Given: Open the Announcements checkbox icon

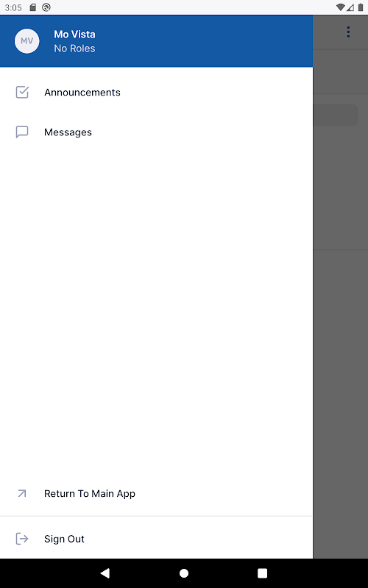Looking at the screenshot, I should point(22,93).
